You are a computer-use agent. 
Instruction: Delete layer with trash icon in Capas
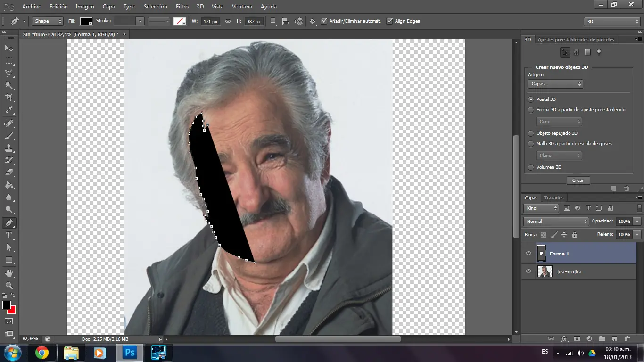click(x=627, y=339)
